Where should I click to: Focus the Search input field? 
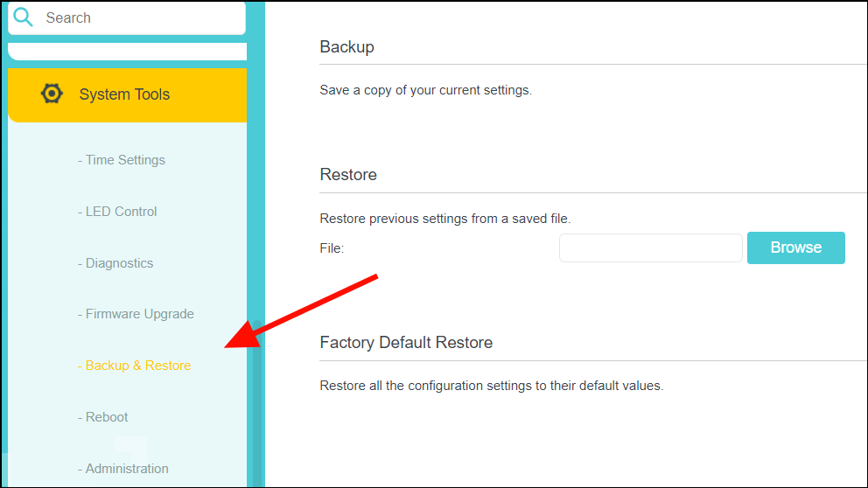point(127,17)
